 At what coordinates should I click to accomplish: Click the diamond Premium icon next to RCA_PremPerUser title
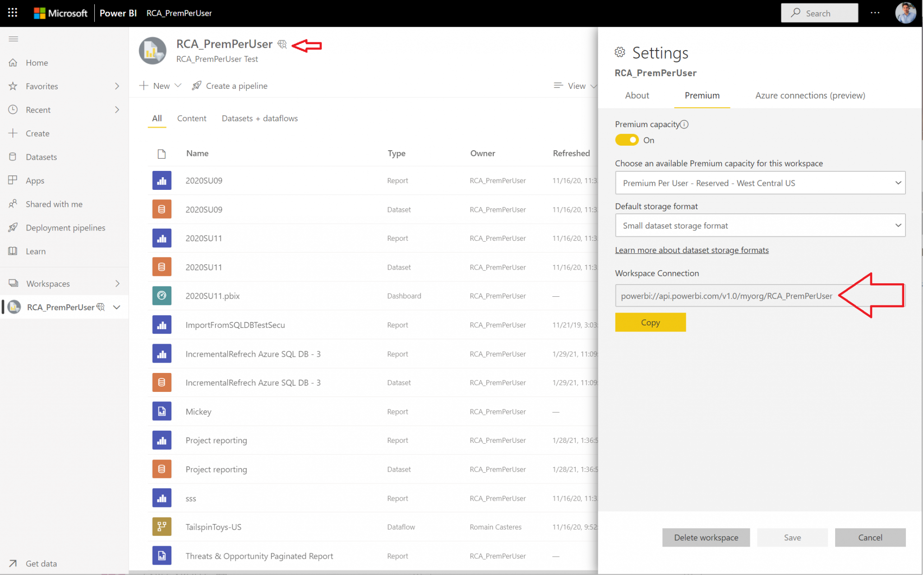282,44
